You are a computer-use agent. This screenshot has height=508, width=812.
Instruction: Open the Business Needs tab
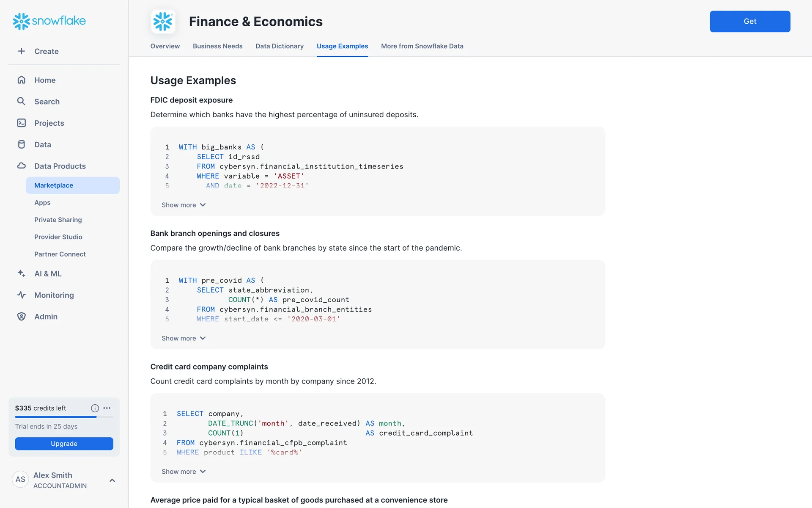(x=217, y=46)
